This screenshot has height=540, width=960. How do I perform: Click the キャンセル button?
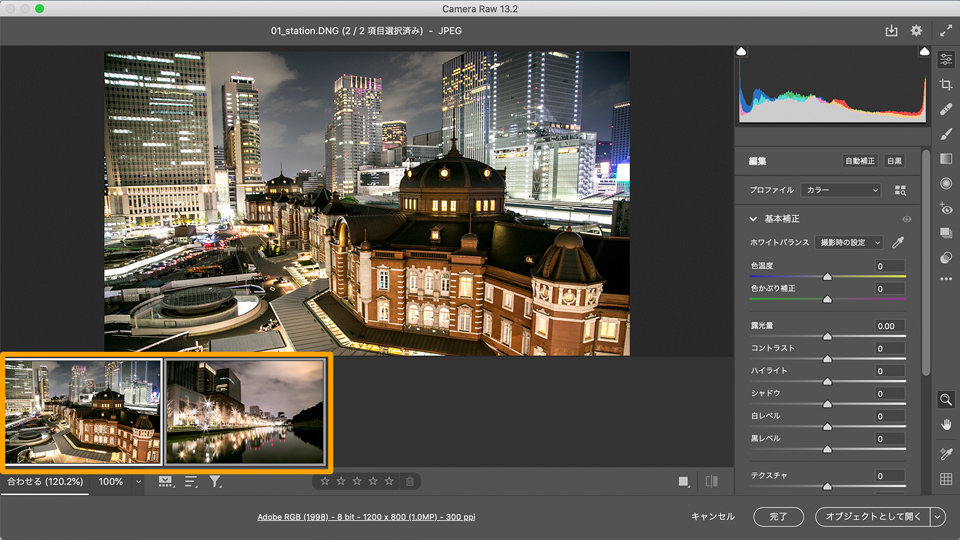click(x=713, y=517)
